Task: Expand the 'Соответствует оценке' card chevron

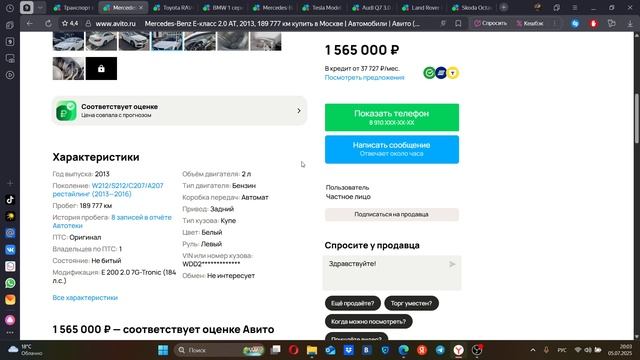Action: pos(299,111)
